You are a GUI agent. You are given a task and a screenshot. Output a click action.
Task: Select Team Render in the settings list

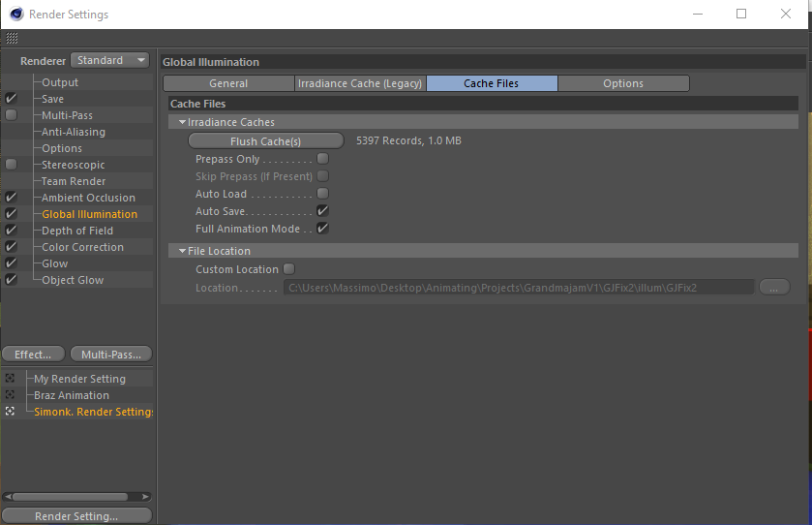click(x=74, y=181)
